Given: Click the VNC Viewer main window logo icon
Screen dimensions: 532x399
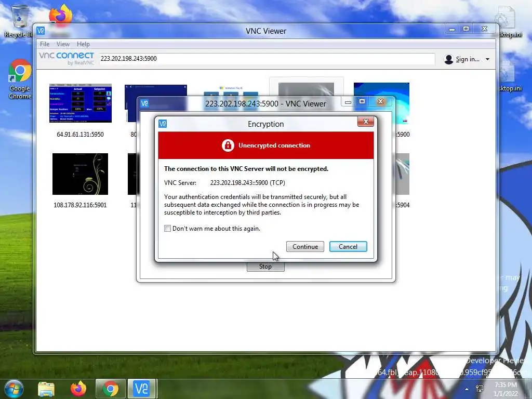Looking at the screenshot, I should tap(41, 31).
